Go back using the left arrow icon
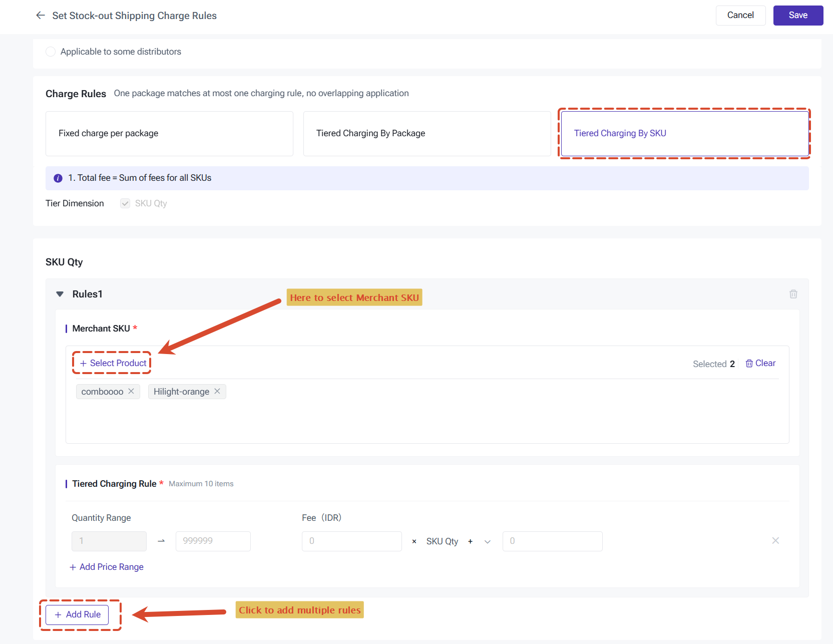The image size is (833, 644). point(41,16)
